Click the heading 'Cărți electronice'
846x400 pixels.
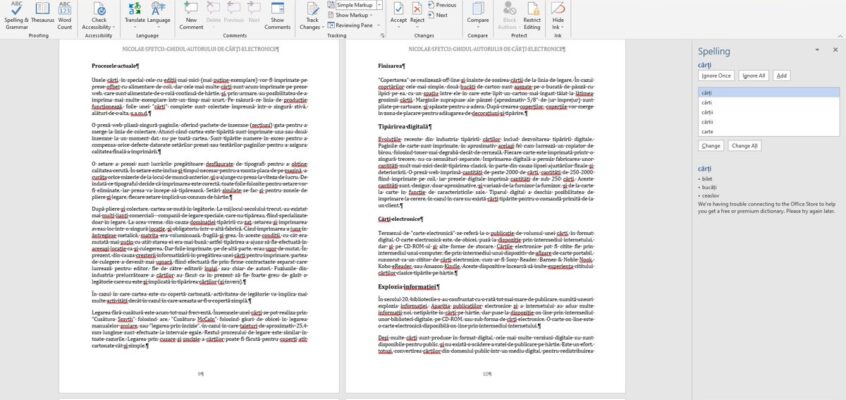pos(400,219)
